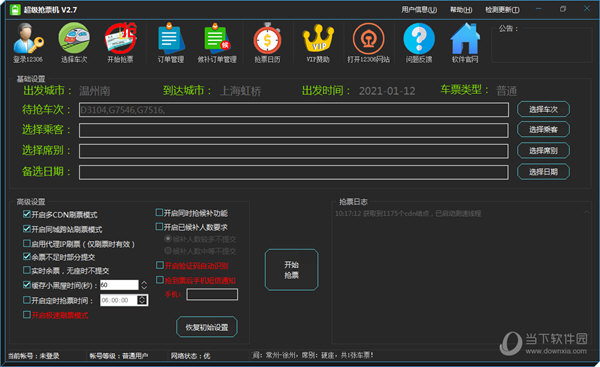The width and height of the screenshot is (600, 367).
Task: Click the 恢复初始设置 button
Action: [x=207, y=327]
